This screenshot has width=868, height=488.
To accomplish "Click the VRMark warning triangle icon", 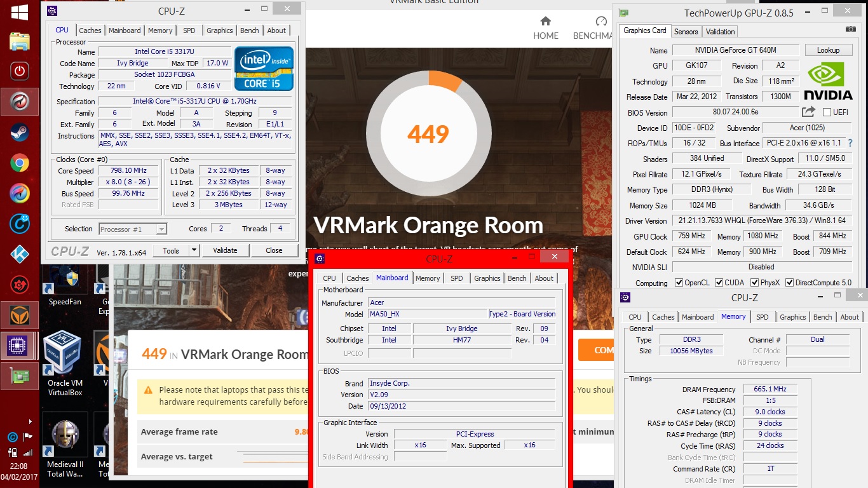I will click(x=148, y=390).
